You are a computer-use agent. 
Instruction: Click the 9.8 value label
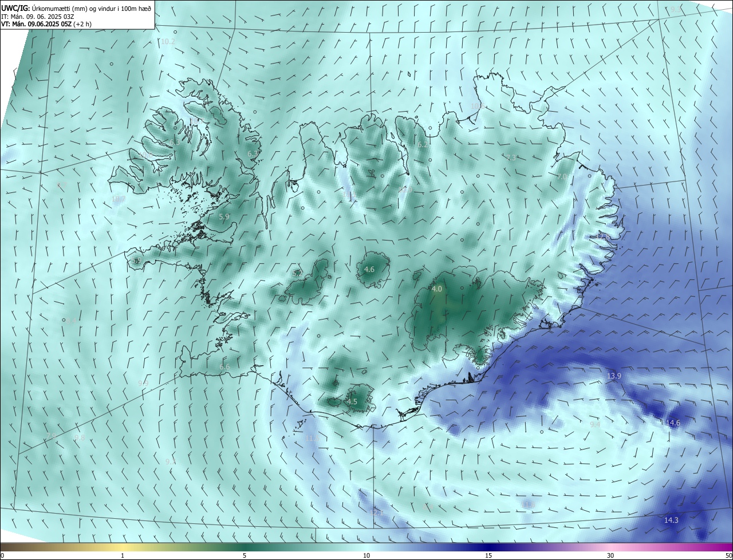tap(80, 437)
